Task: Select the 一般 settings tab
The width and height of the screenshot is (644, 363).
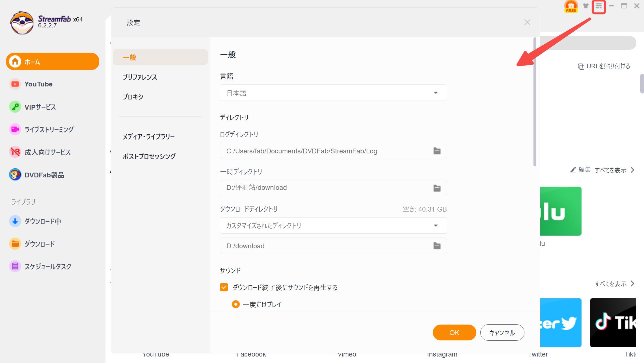Action: pyautogui.click(x=160, y=57)
